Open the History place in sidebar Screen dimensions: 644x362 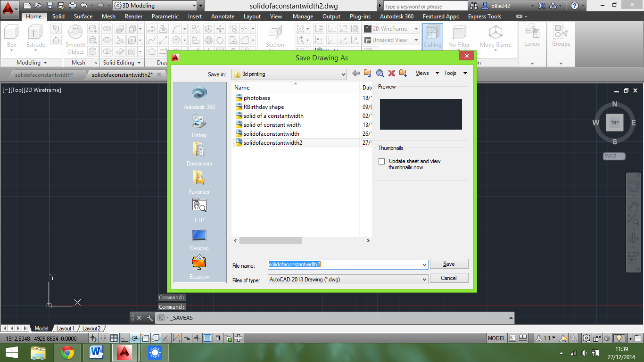[x=199, y=126]
